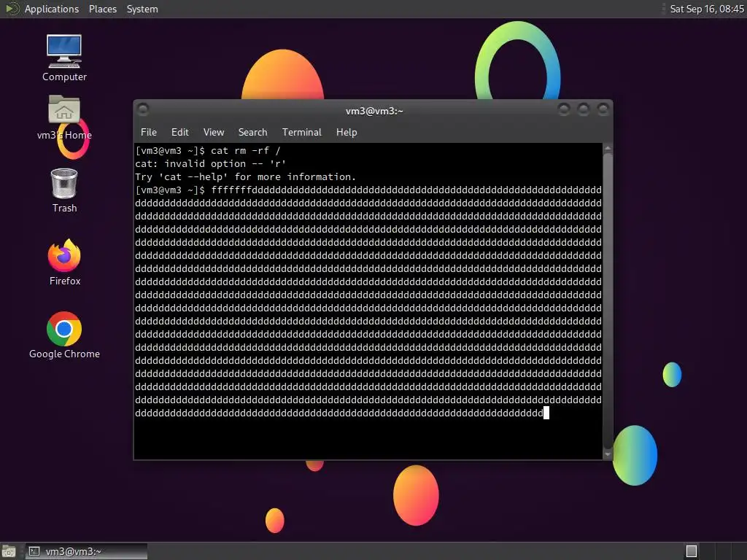
Task: Click the "Try 'cat --help'" message line
Action: pyautogui.click(x=245, y=176)
